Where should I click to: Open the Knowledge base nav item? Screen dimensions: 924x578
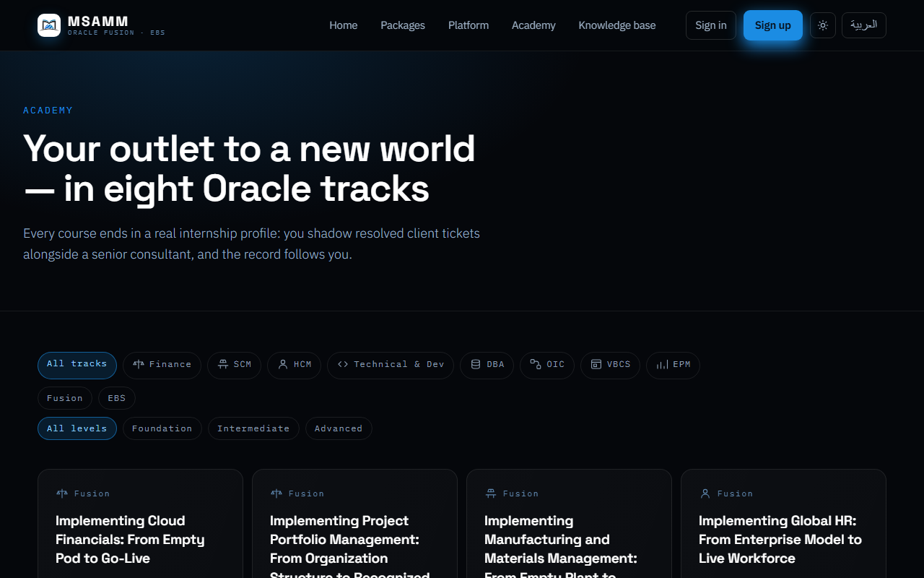[617, 25]
